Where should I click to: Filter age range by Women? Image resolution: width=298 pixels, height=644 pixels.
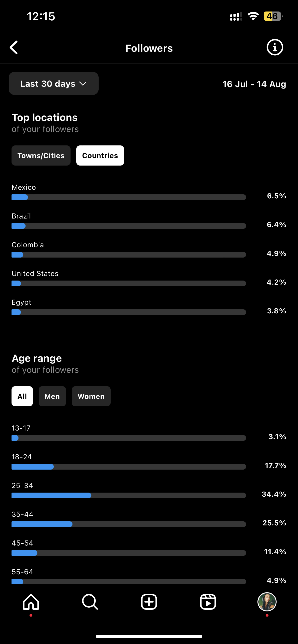pos(91,396)
